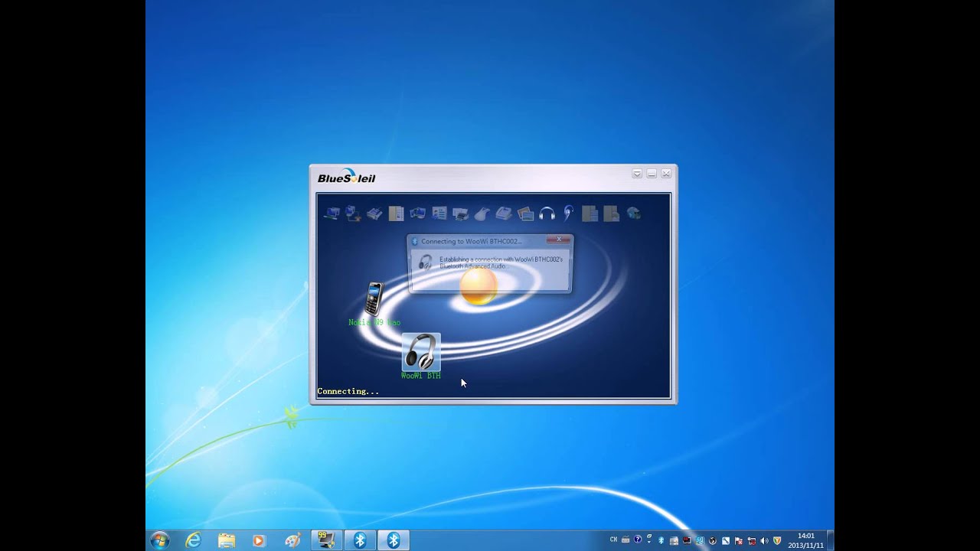980x551 pixels.
Task: Open Paint from the taskbar
Action: (x=292, y=540)
